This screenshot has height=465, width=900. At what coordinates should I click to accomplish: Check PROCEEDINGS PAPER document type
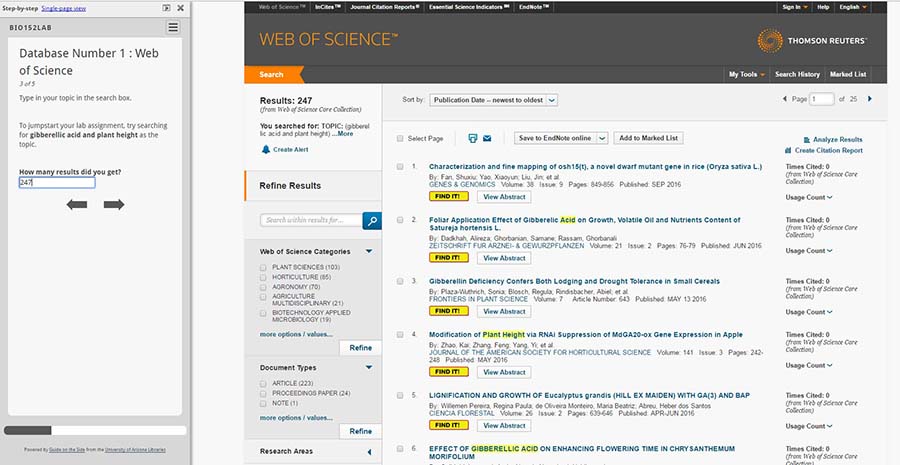(263, 394)
